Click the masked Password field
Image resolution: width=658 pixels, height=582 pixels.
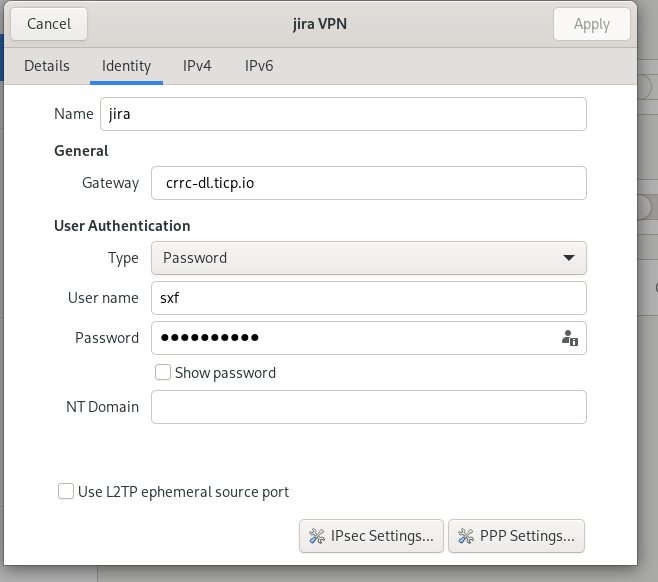(x=368, y=338)
